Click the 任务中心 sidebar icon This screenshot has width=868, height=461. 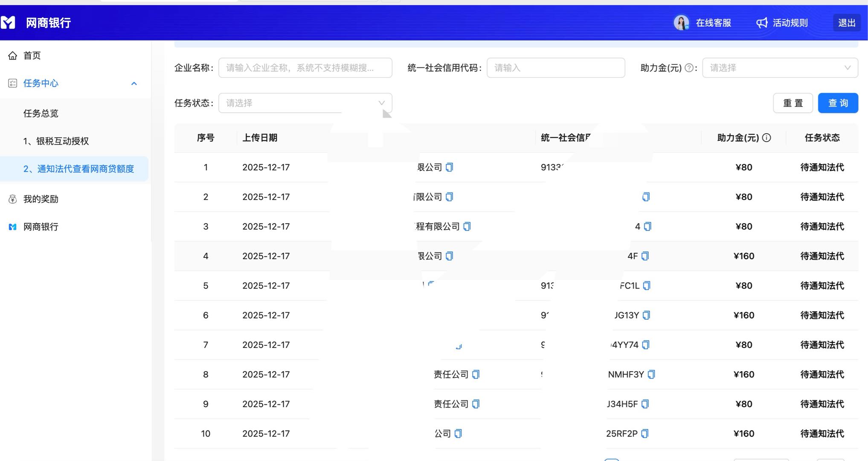coord(12,83)
